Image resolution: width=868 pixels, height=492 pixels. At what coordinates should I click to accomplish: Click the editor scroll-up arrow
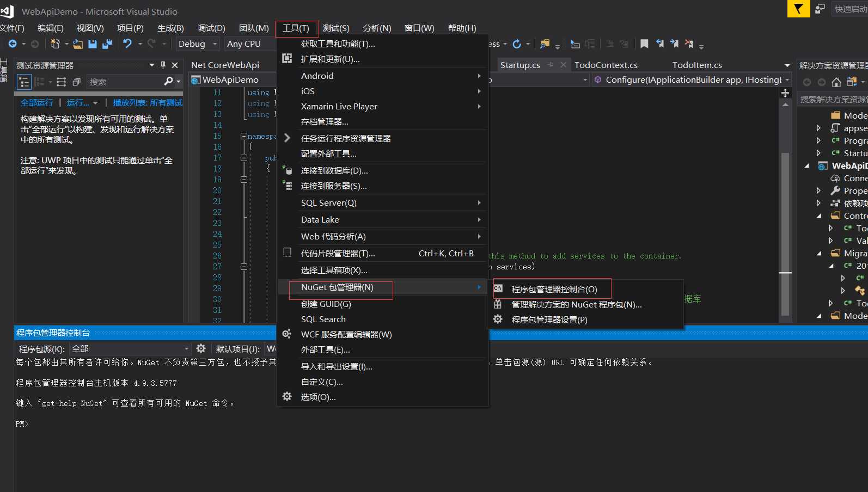click(x=785, y=104)
